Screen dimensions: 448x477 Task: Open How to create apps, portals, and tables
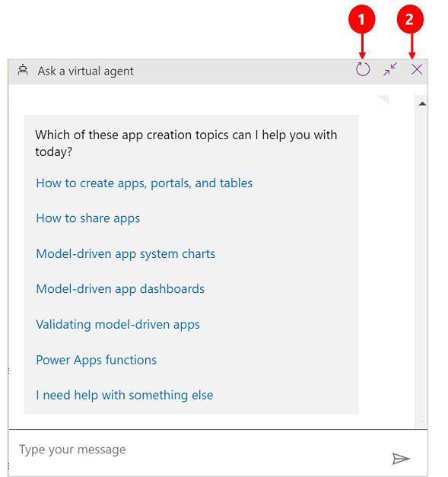point(145,183)
